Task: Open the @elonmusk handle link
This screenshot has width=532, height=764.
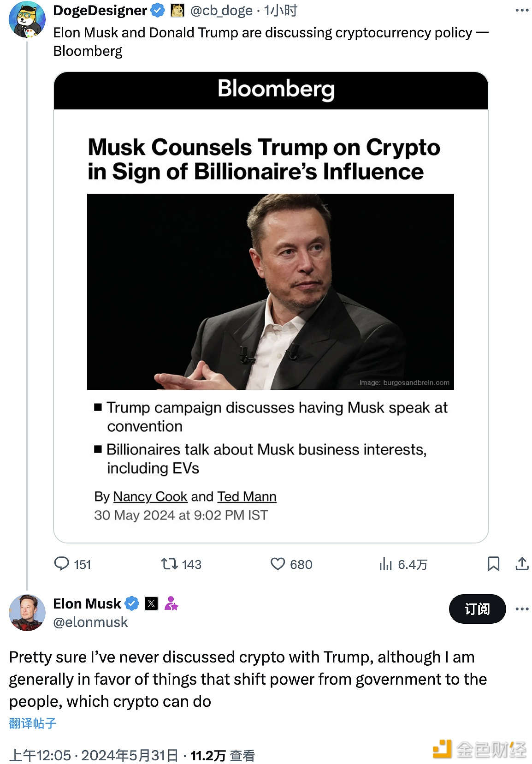Action: pos(90,622)
